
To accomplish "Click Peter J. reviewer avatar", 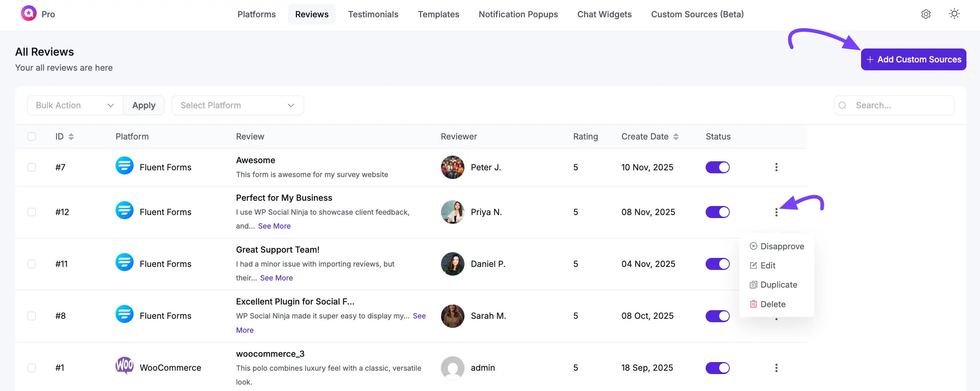I will point(452,167).
